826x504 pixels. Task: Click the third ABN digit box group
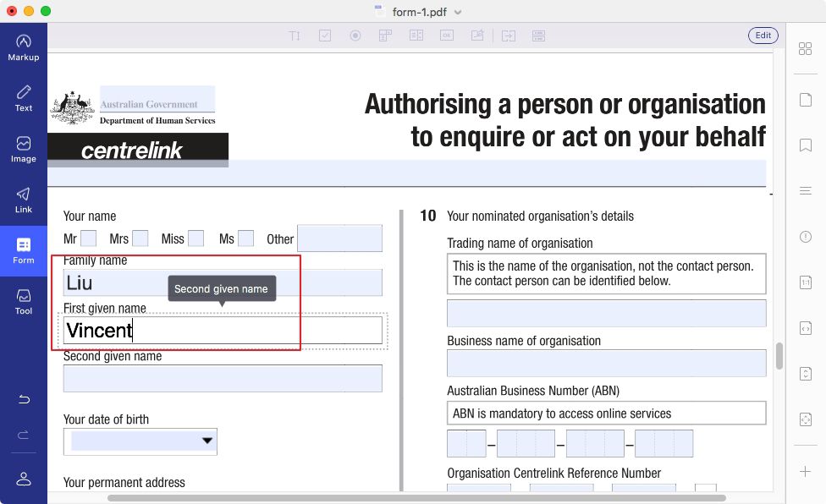point(595,443)
